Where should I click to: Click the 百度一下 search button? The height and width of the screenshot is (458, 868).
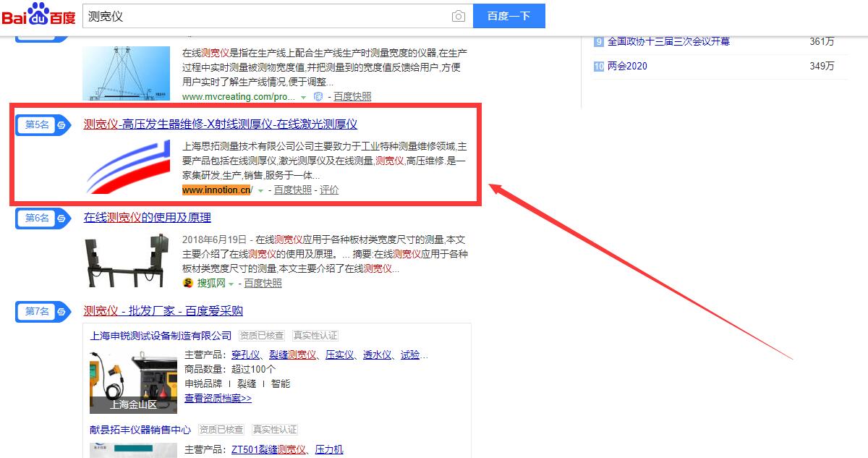click(x=509, y=16)
